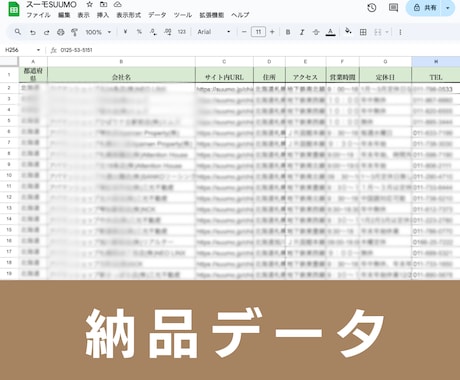Click the search menus magnifier icon

tap(18, 32)
